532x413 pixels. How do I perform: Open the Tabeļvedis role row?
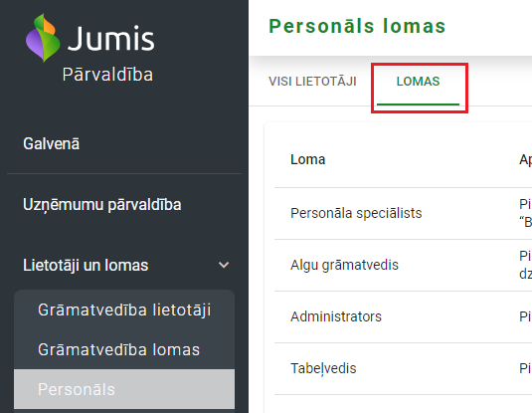tap(403, 368)
